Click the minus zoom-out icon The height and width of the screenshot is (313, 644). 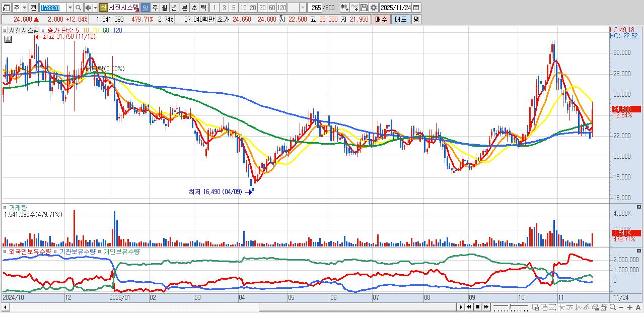tap(621, 307)
